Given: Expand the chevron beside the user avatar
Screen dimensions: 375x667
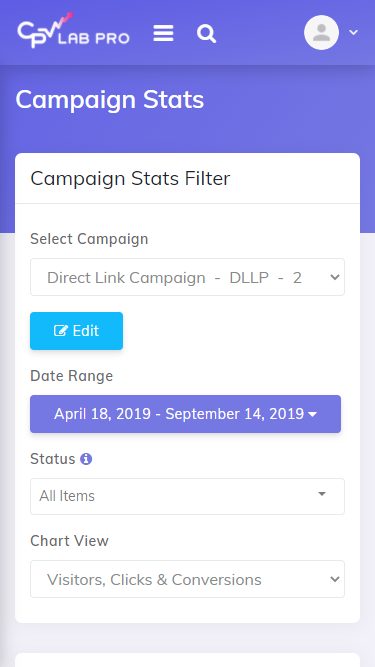Looking at the screenshot, I should 353,32.
